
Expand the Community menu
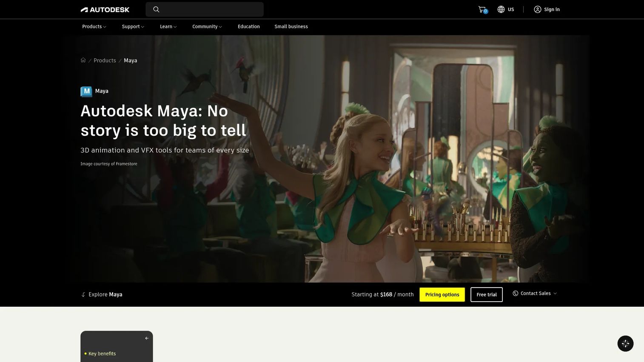coord(207,26)
